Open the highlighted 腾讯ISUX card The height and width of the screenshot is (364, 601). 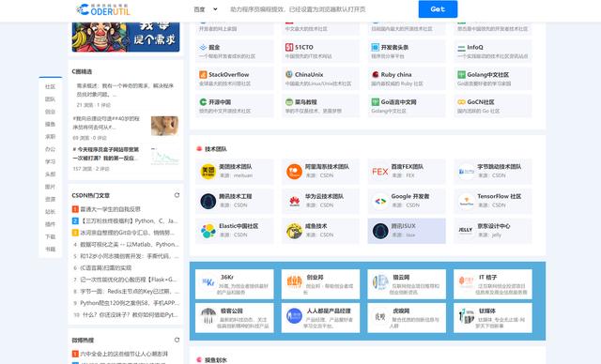tap(407, 231)
